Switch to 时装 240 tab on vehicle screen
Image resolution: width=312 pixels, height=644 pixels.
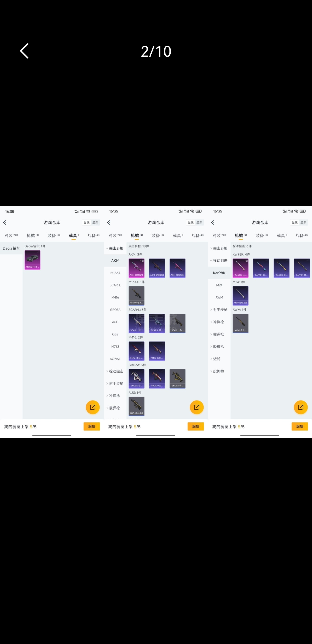(11, 236)
